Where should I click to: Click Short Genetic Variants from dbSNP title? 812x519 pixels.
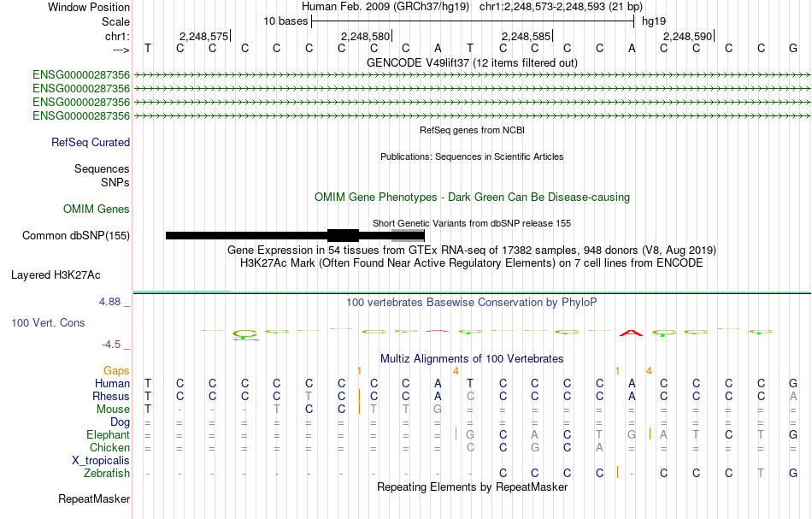coord(472,223)
